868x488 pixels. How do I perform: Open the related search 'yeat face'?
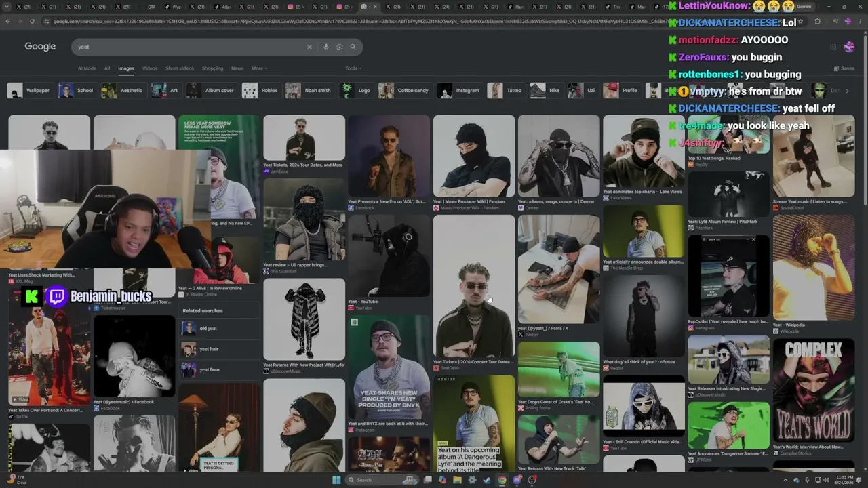click(220, 370)
